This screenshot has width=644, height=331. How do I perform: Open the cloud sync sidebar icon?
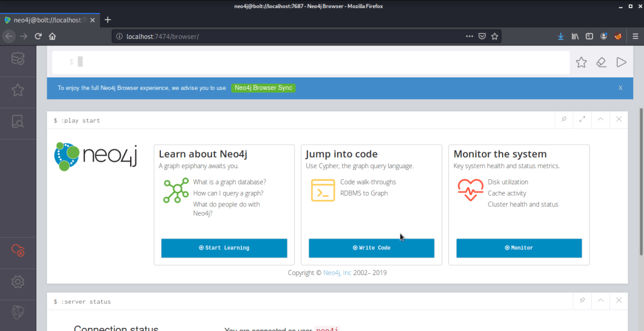click(x=18, y=250)
